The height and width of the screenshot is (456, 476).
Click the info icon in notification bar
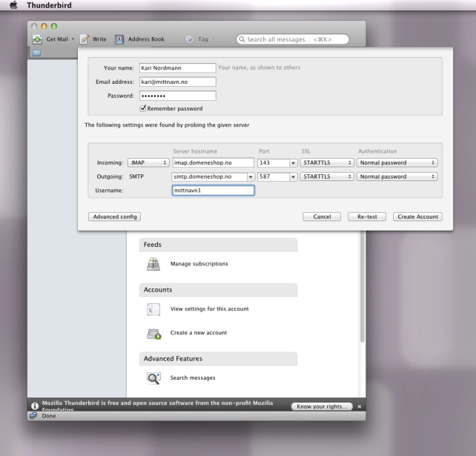click(35, 406)
